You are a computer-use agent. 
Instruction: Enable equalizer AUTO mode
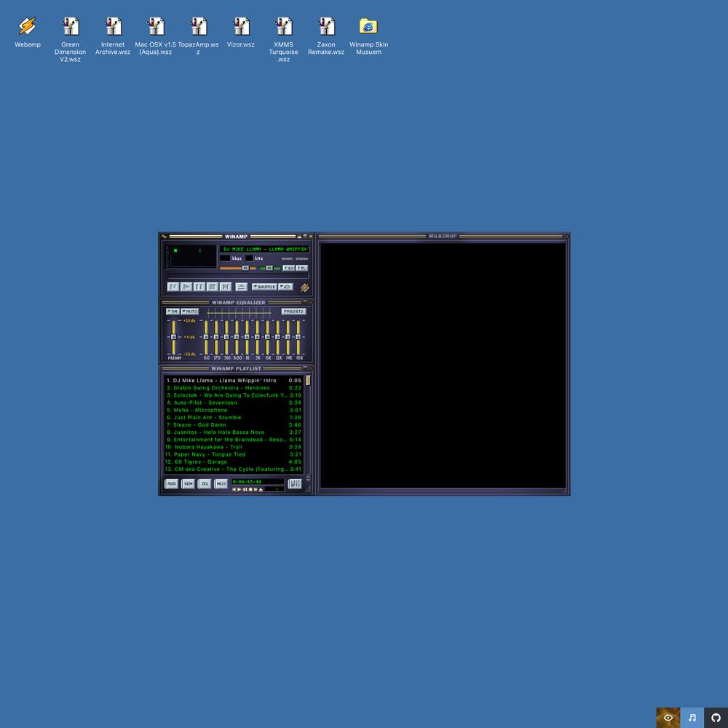point(190,311)
